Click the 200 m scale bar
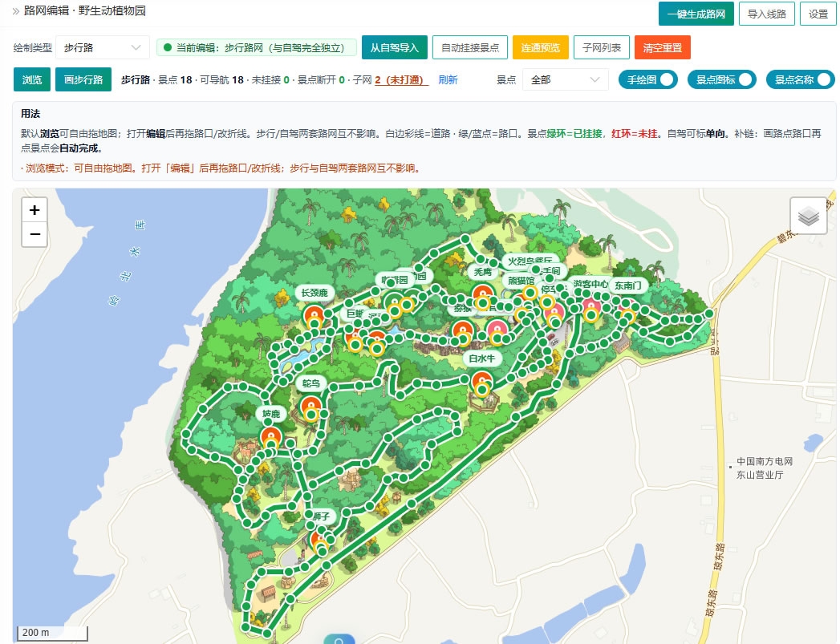The height and width of the screenshot is (644, 840). point(52,633)
